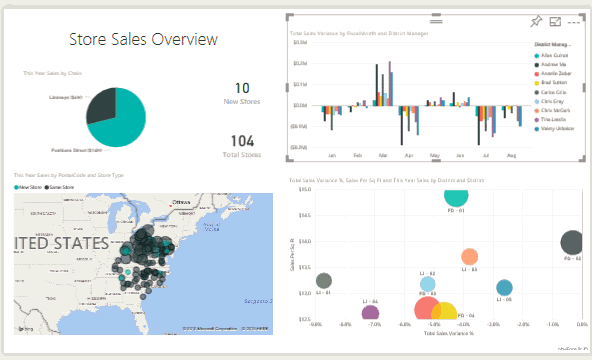Pin the sales variance chart visual
The image size is (592, 360).
coord(536,22)
